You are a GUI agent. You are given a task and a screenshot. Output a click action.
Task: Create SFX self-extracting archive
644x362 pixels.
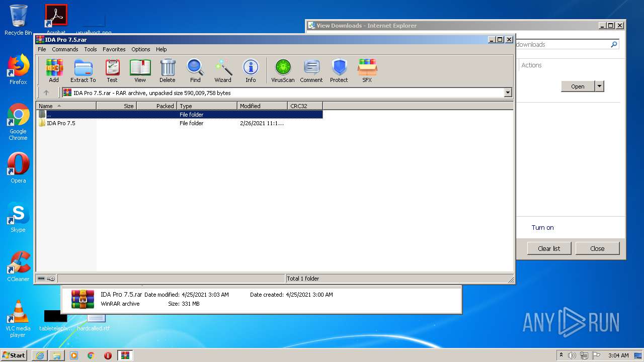367,70
